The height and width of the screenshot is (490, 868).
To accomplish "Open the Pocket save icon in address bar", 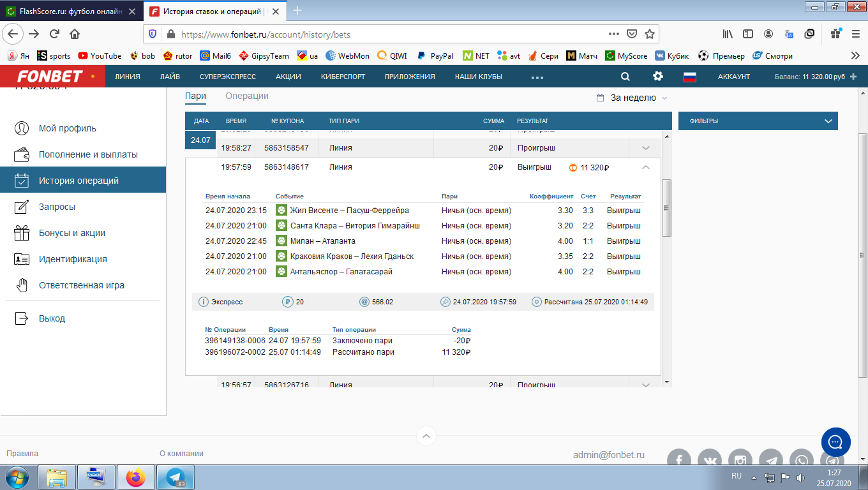I will click(x=632, y=34).
